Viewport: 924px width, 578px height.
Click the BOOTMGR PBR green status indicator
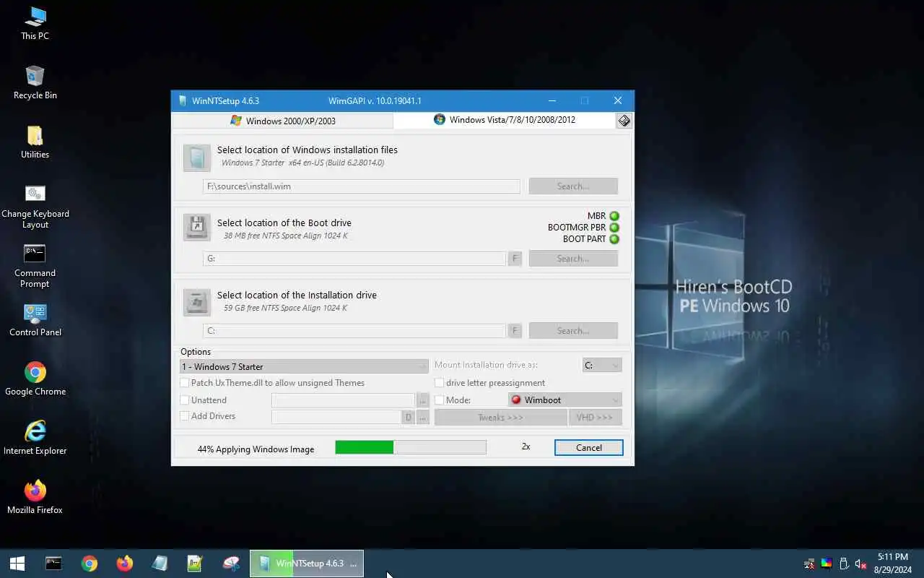614,228
